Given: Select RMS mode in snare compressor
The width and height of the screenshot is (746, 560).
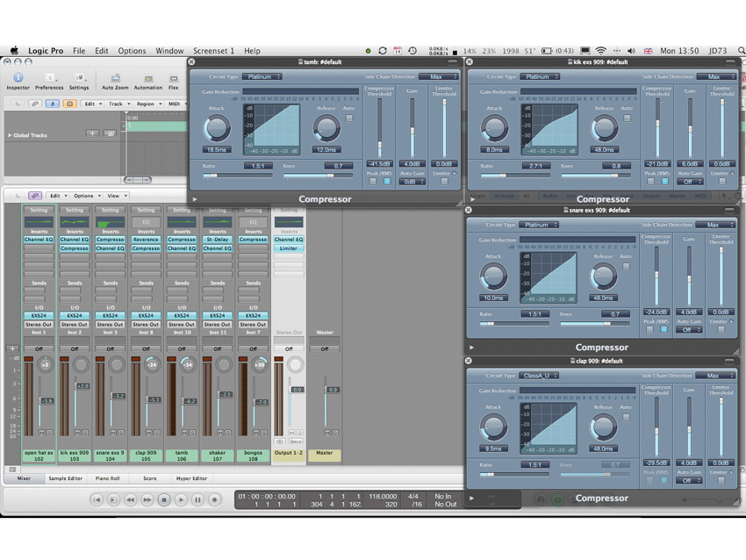Looking at the screenshot, I should click(x=664, y=329).
